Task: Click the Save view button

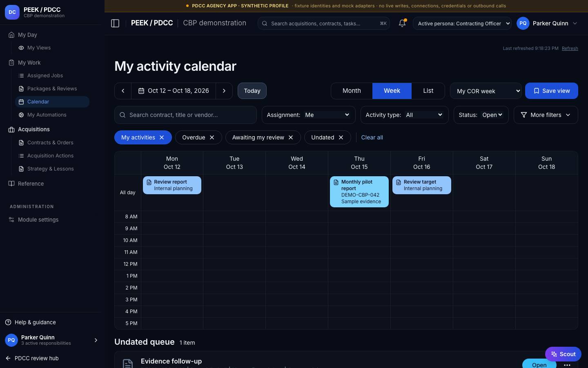Action: pyautogui.click(x=551, y=91)
